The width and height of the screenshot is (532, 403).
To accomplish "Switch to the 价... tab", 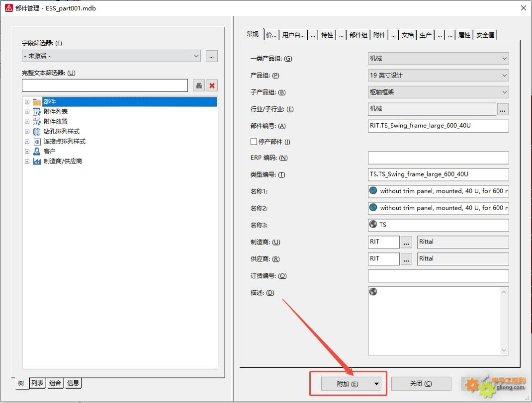I will [x=271, y=35].
